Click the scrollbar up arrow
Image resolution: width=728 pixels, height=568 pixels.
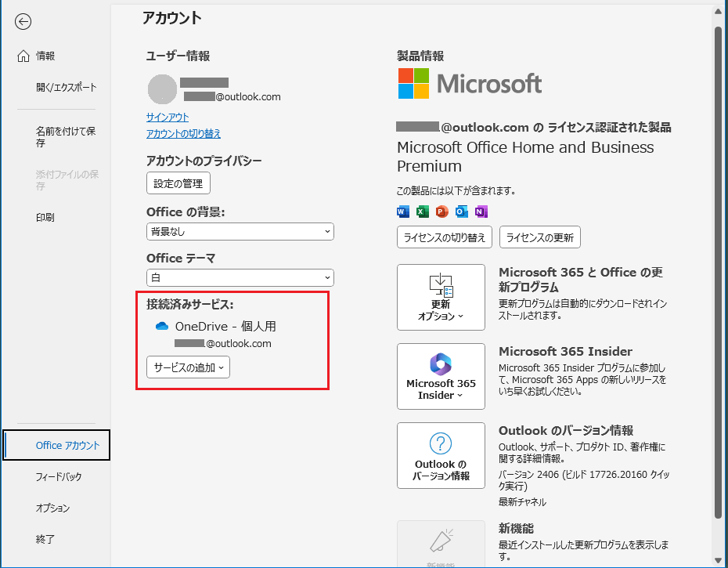pos(719,11)
